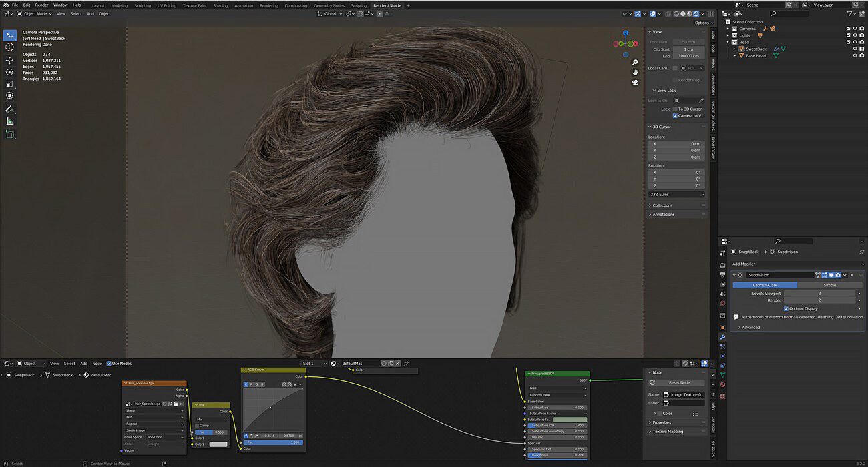
Task: Open the Modifier properties wrench tab
Action: tap(722, 337)
